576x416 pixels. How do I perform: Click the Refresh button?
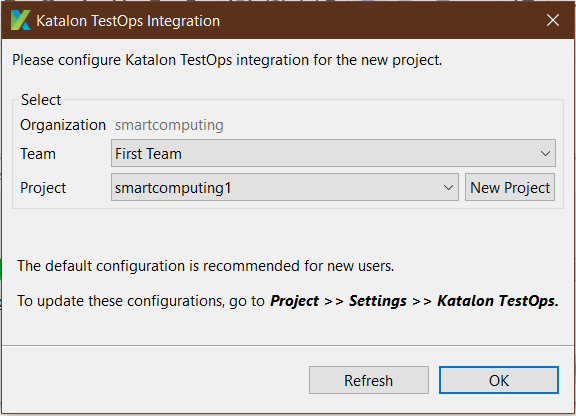point(369,380)
